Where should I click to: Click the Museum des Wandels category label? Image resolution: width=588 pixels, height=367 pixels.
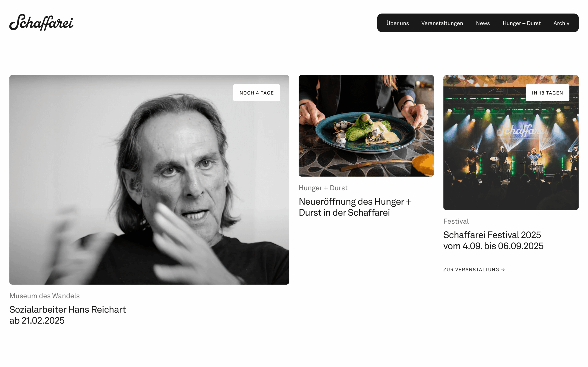45,296
